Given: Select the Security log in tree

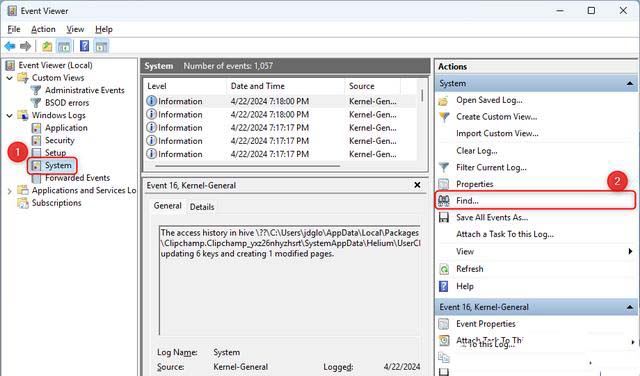Looking at the screenshot, I should pos(60,140).
